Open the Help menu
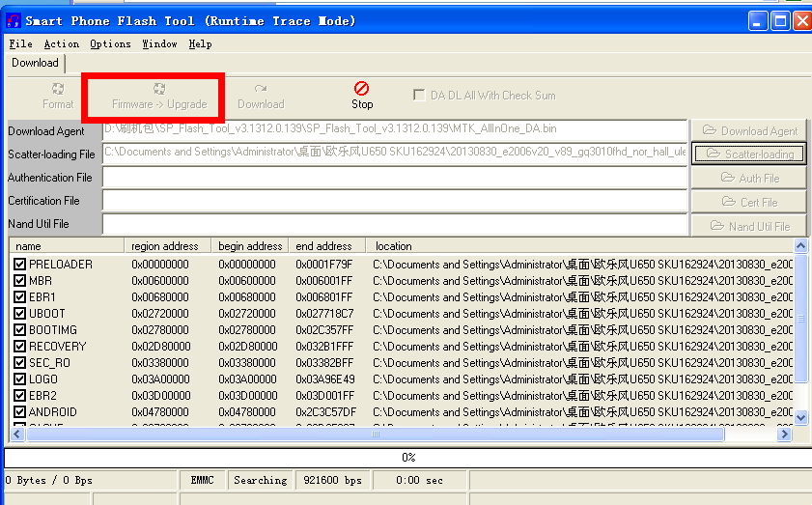This screenshot has width=812, height=505. pyautogui.click(x=200, y=44)
